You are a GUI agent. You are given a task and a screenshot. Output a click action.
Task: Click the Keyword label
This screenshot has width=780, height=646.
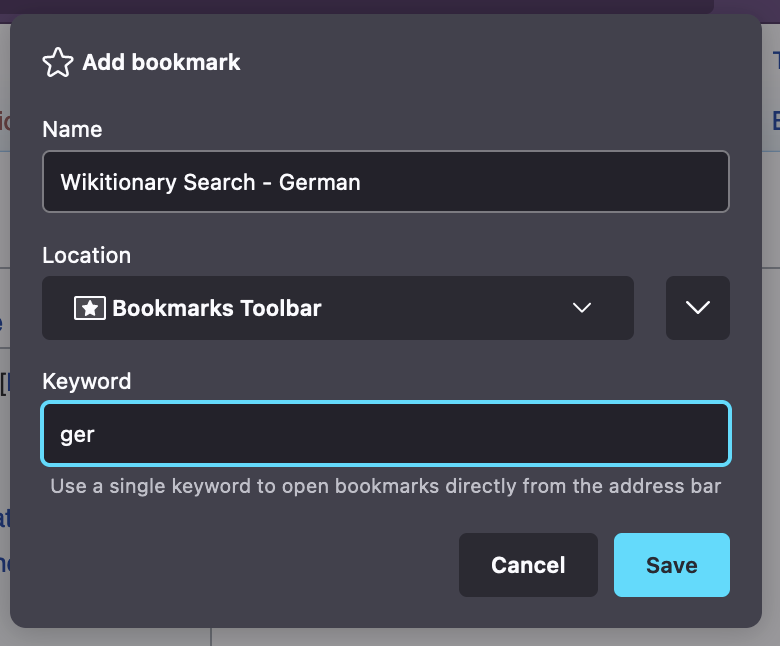pyautogui.click(x=86, y=381)
